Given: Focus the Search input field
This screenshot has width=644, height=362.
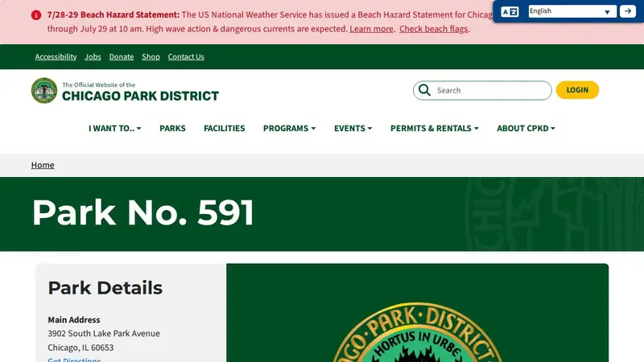Looking at the screenshot, I should (x=482, y=90).
